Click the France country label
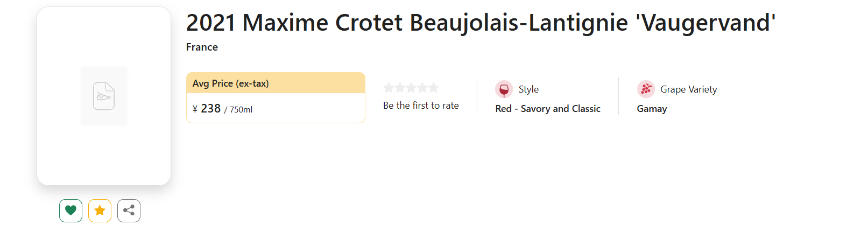 [x=202, y=47]
